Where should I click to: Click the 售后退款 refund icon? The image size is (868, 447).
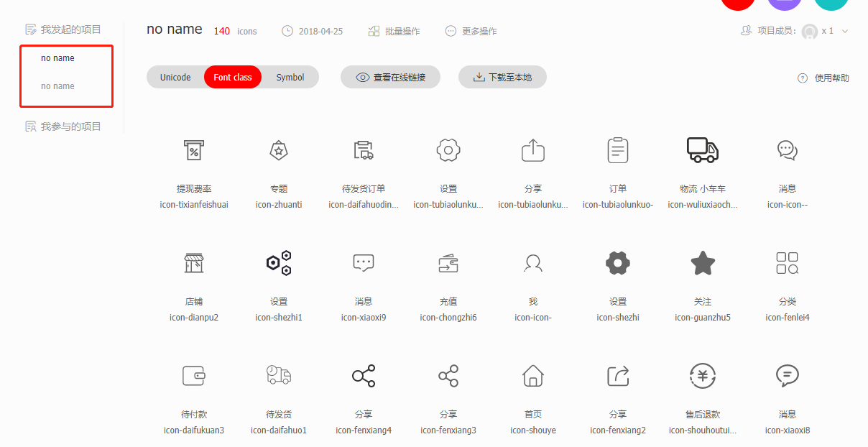click(x=702, y=376)
